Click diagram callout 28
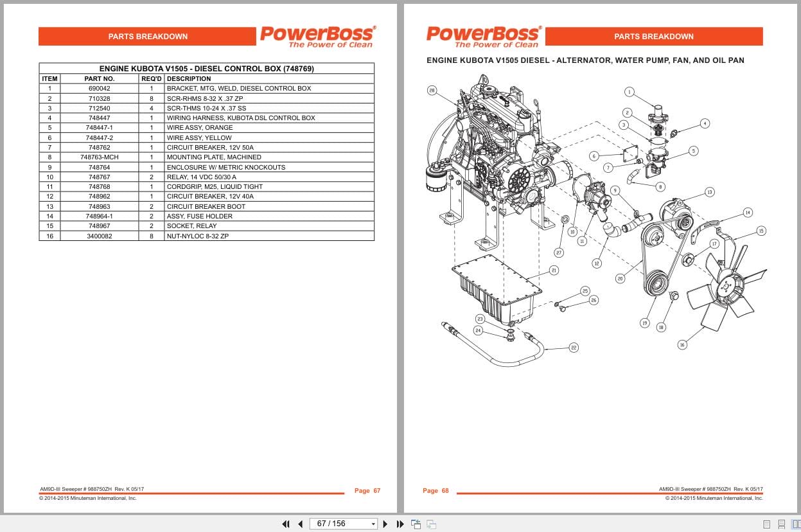This screenshot has width=801, height=532. (x=432, y=91)
